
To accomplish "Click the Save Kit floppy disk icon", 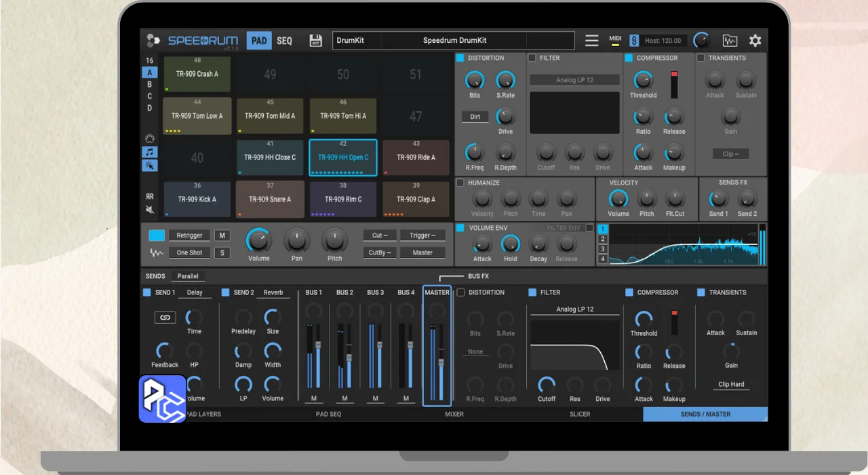I will coord(315,41).
